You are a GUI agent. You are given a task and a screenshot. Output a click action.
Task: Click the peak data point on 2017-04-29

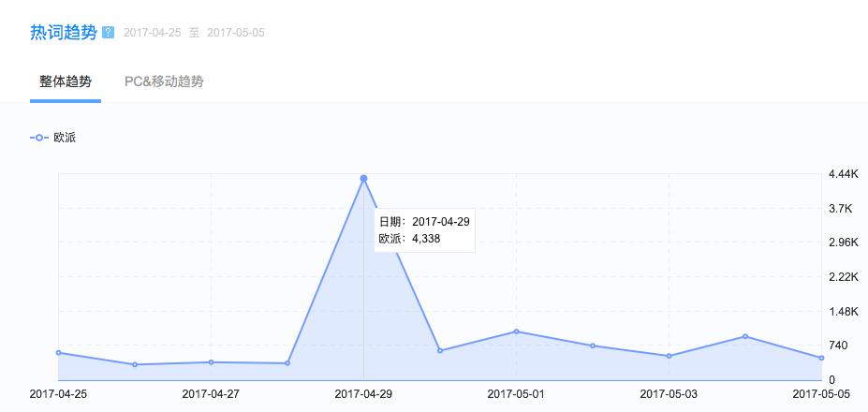[363, 178]
